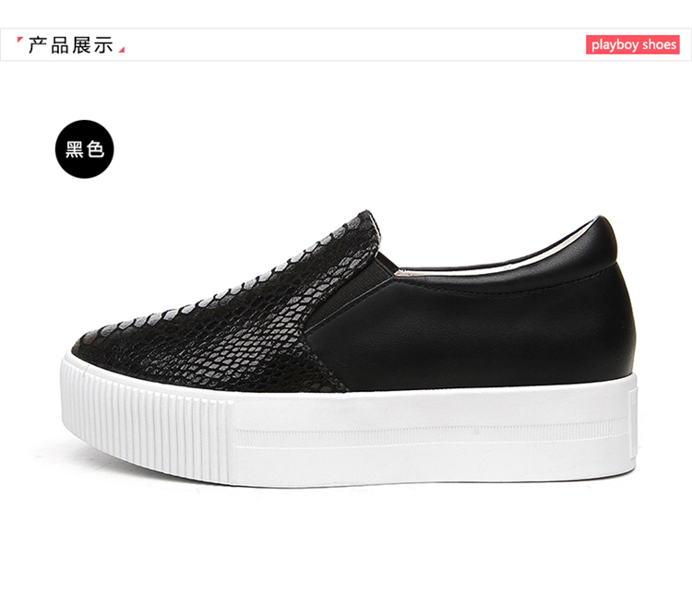
Task: Click the 色 character in black circle
Action: pos(95,149)
